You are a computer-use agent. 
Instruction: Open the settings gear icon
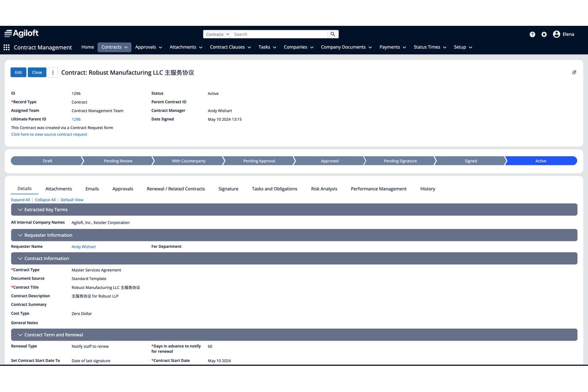pos(544,35)
